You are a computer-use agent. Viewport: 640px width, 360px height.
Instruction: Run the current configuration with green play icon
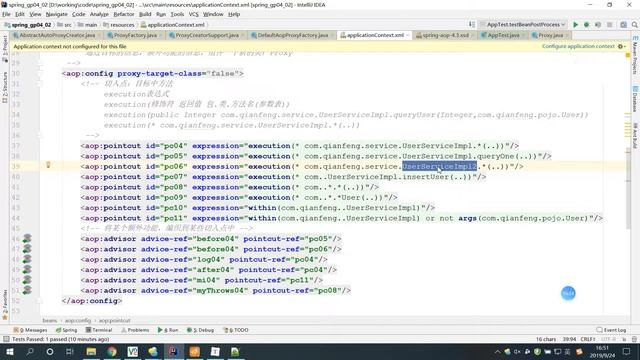tap(576, 25)
